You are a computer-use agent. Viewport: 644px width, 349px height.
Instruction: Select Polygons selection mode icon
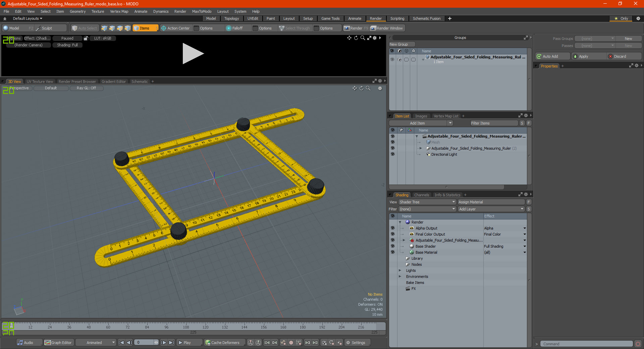[120, 28]
